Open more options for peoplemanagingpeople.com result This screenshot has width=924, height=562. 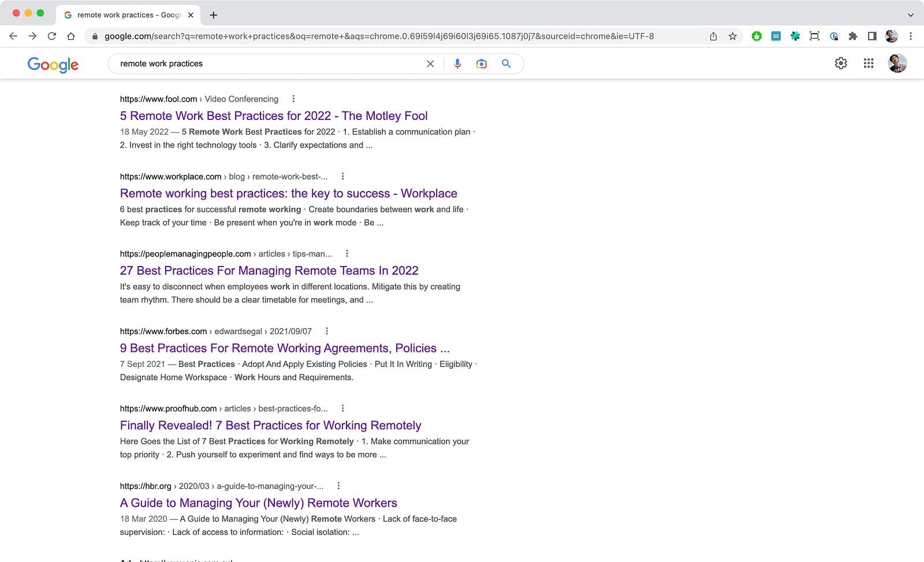(347, 253)
